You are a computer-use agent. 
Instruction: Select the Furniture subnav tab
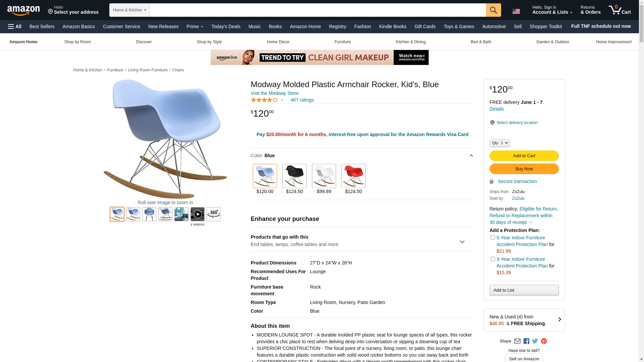(x=342, y=42)
